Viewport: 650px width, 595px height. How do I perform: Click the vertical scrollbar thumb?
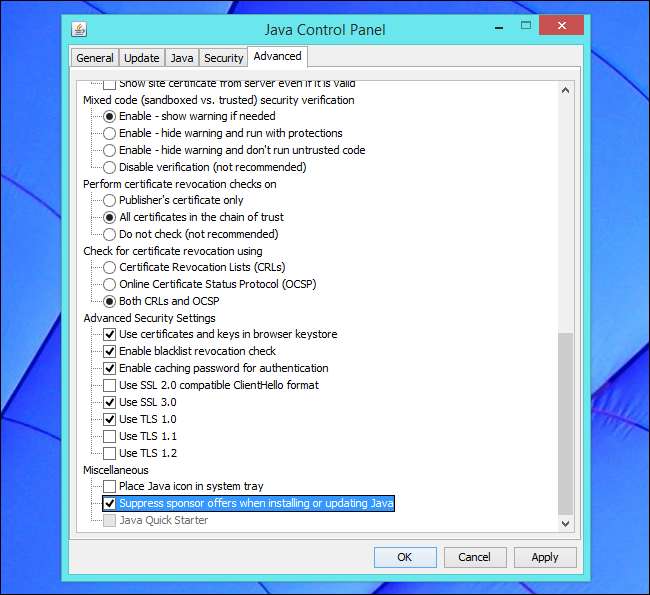tap(565, 423)
